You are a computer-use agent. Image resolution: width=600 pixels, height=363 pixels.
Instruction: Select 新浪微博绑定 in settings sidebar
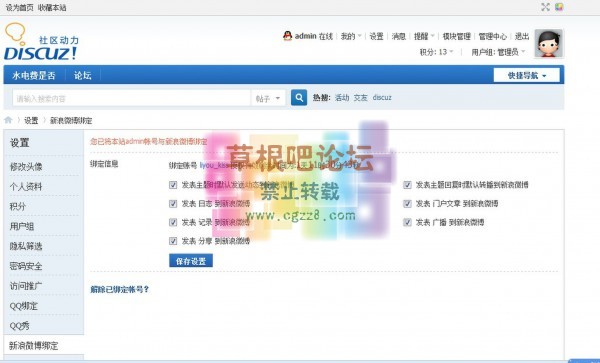click(34, 346)
